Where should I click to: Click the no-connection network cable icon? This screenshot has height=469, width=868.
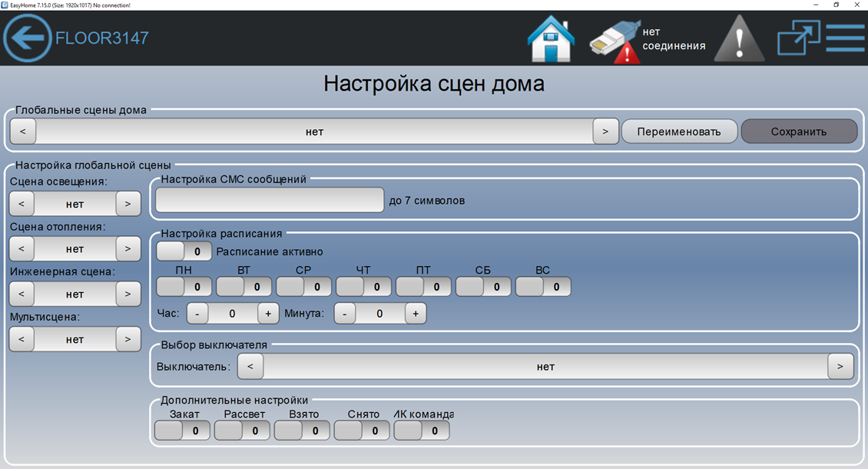(x=615, y=40)
